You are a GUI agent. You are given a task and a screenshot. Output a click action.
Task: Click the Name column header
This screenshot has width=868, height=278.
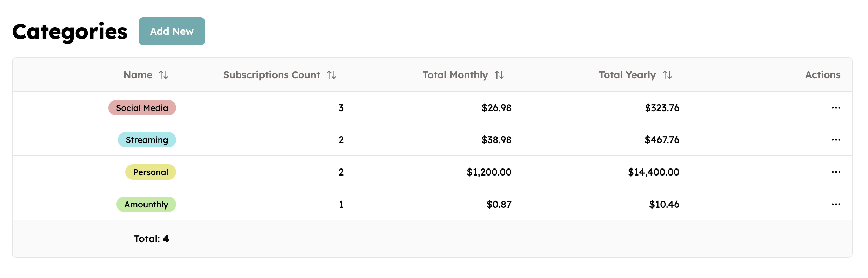(x=138, y=75)
